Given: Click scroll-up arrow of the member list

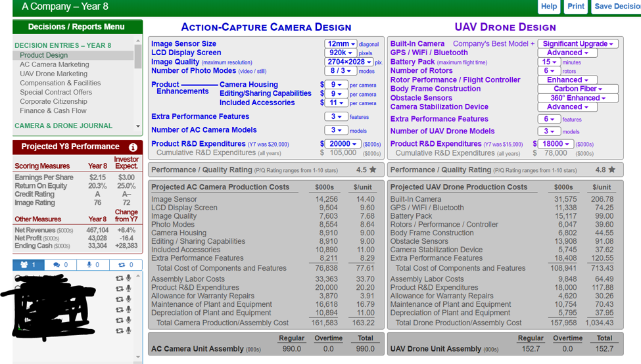Looking at the screenshot, I should pos(138,276).
